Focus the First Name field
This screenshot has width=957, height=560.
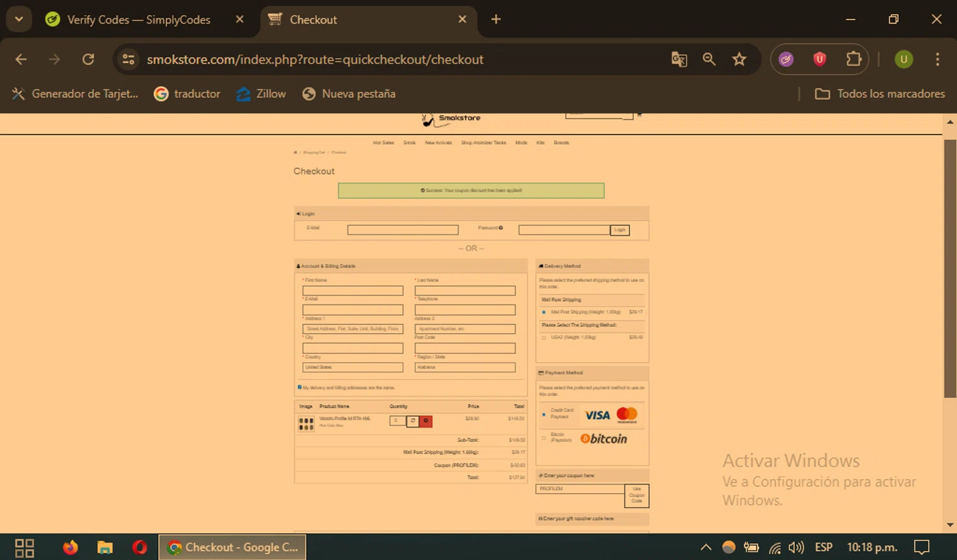(x=353, y=291)
